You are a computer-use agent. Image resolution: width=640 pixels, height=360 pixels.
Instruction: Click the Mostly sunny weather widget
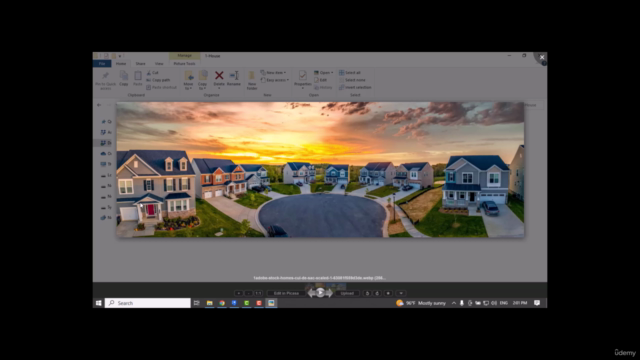[421, 303]
